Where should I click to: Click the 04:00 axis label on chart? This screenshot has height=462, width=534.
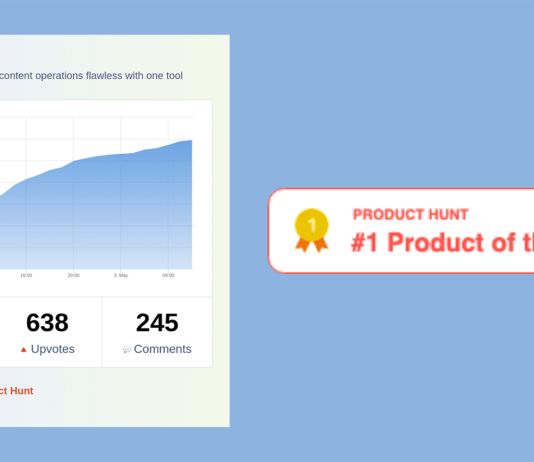[x=168, y=275]
